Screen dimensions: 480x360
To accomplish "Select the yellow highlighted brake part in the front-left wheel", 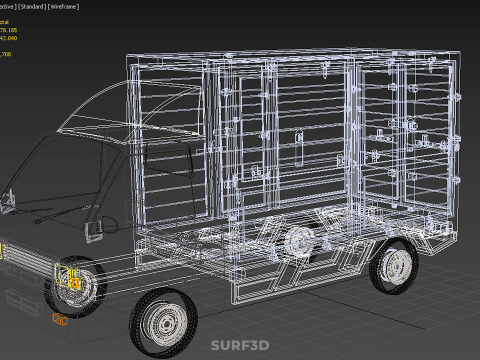I will coord(68,277).
